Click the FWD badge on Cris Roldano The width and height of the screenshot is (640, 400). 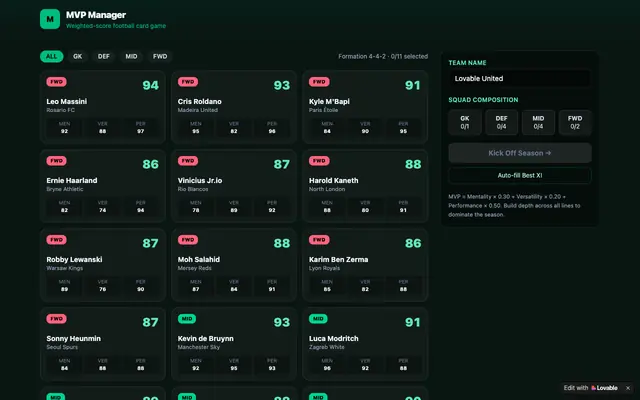[188, 82]
